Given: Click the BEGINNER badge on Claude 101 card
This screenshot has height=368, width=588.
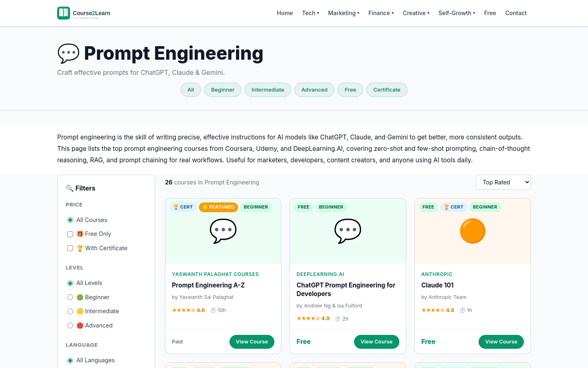Looking at the screenshot, I should (485, 207).
